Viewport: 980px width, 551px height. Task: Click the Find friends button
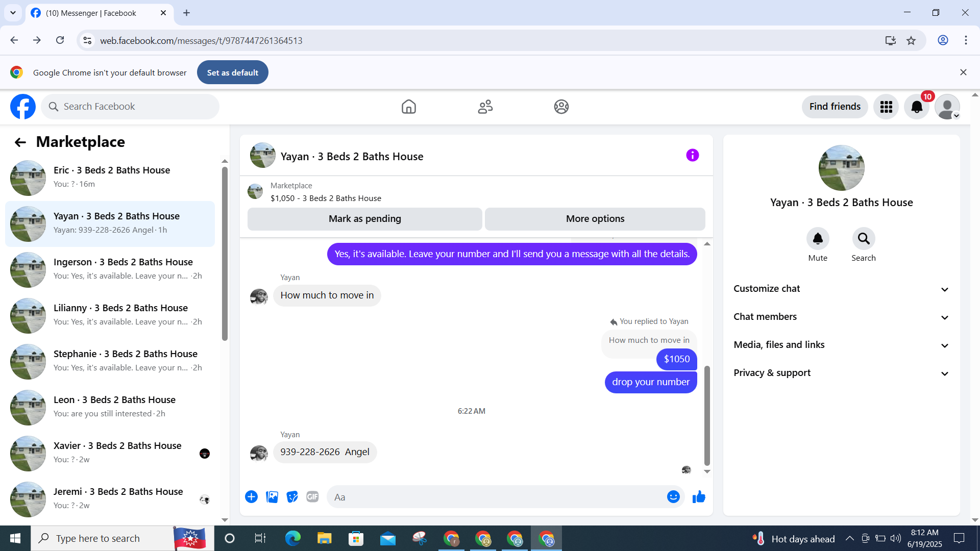tap(835, 107)
